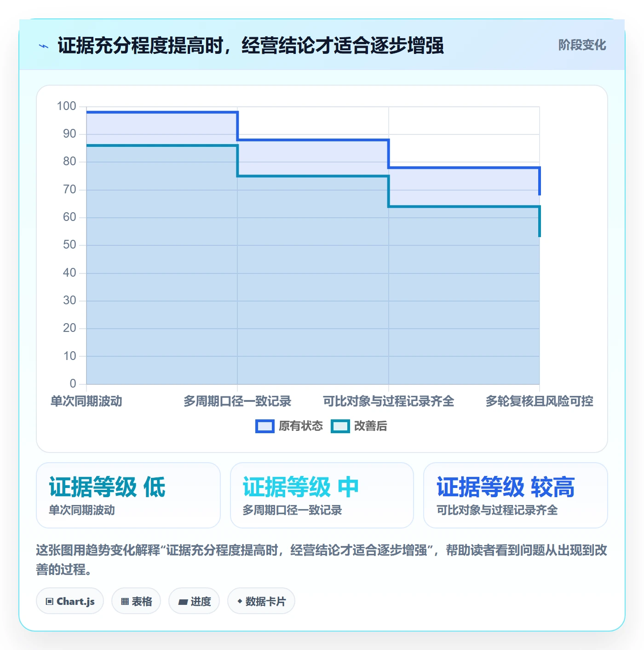The height and width of the screenshot is (650, 644).
Task: Click the x-axis label 多周期口径一致记录
Action: point(237,401)
